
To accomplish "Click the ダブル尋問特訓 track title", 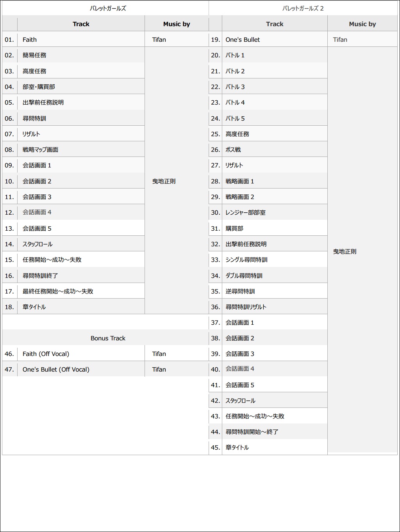I will click(x=244, y=276).
